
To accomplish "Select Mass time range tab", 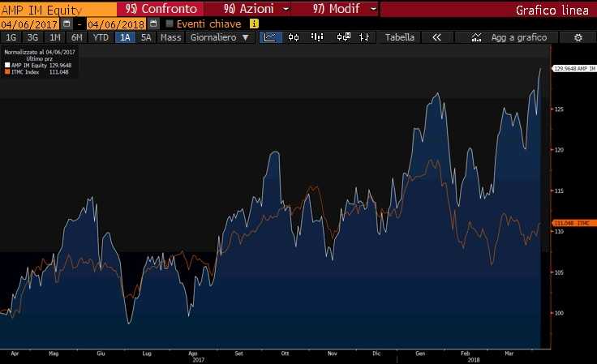I will 170,37.
